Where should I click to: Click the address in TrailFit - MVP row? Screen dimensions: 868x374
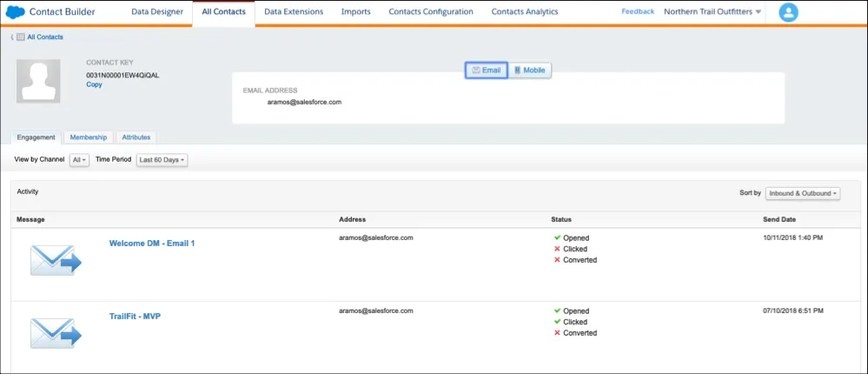(x=376, y=311)
